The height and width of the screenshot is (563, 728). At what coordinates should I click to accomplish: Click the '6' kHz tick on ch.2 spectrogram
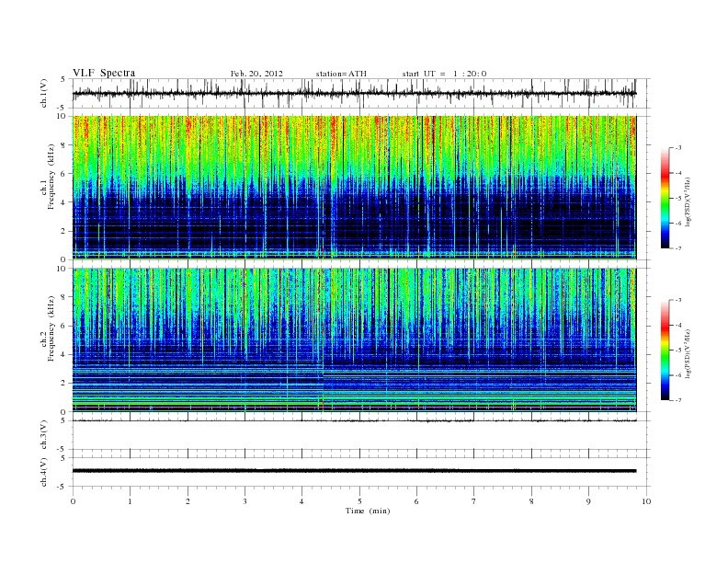[x=63, y=326]
